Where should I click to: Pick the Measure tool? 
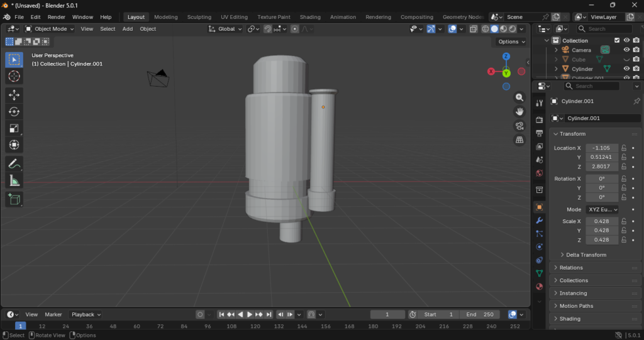14,181
